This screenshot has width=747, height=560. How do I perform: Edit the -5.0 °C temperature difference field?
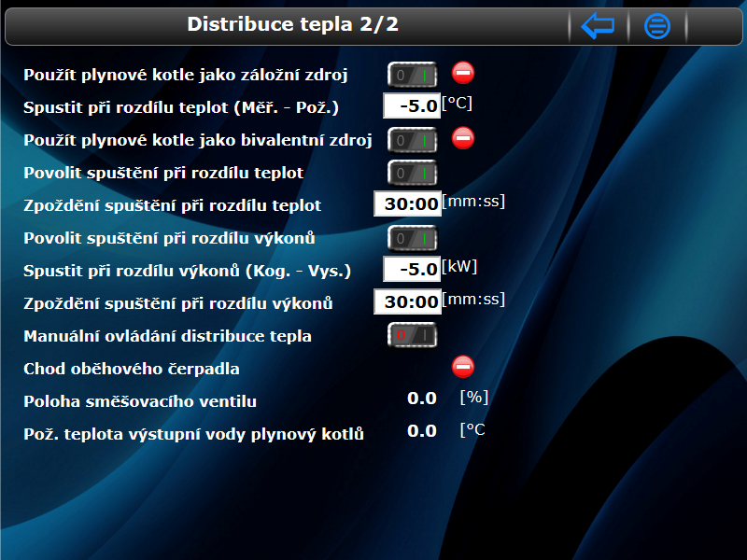412,105
